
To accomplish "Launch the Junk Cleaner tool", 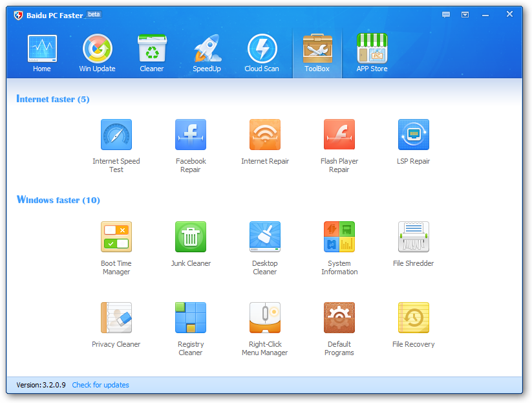I will pos(191,244).
